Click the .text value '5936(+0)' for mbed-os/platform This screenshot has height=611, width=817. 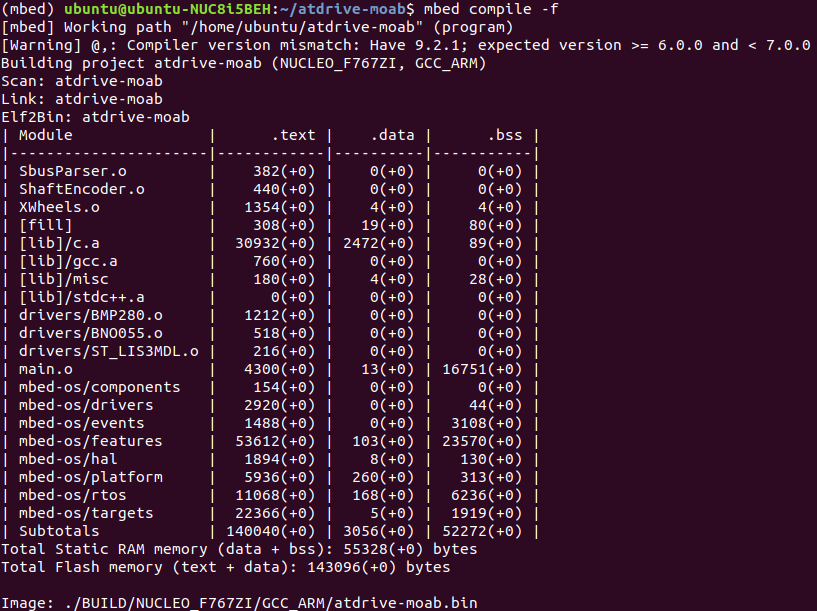click(280, 477)
